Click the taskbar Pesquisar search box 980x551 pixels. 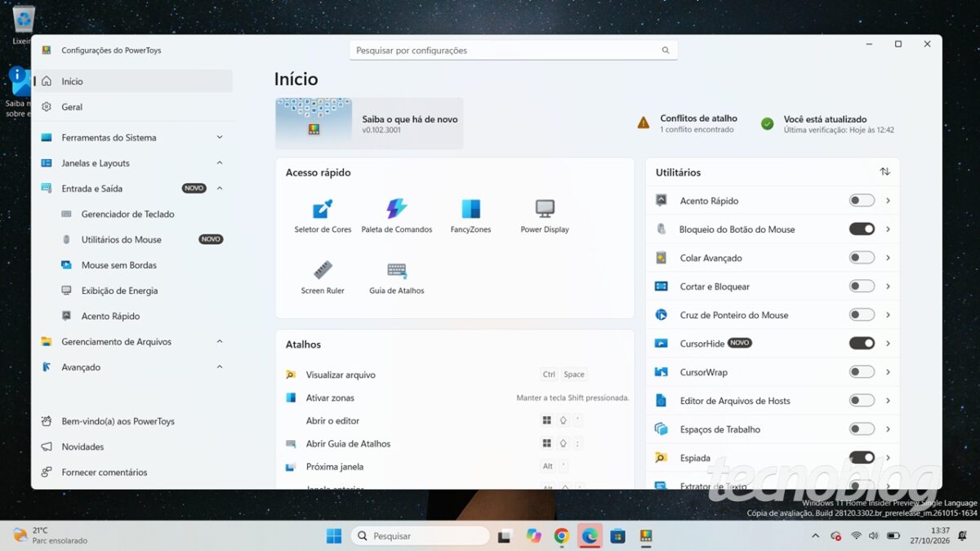tap(421, 535)
